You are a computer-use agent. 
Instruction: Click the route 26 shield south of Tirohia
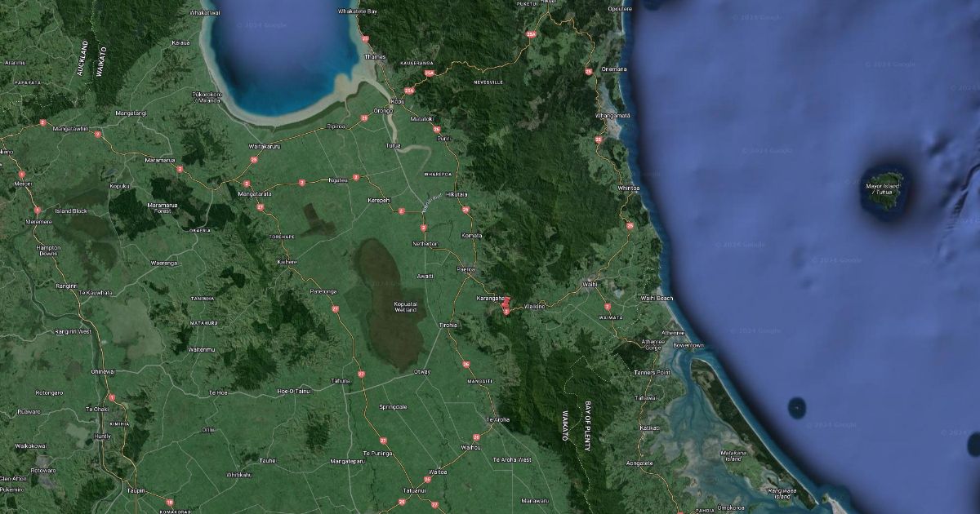pos(465,365)
